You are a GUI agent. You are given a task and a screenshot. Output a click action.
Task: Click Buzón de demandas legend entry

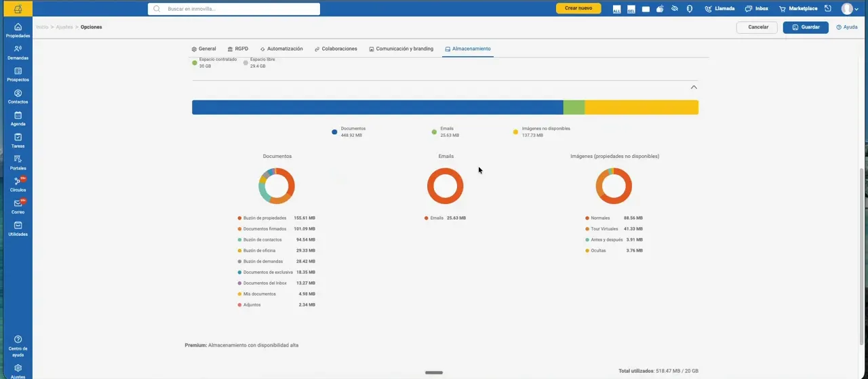277,262
